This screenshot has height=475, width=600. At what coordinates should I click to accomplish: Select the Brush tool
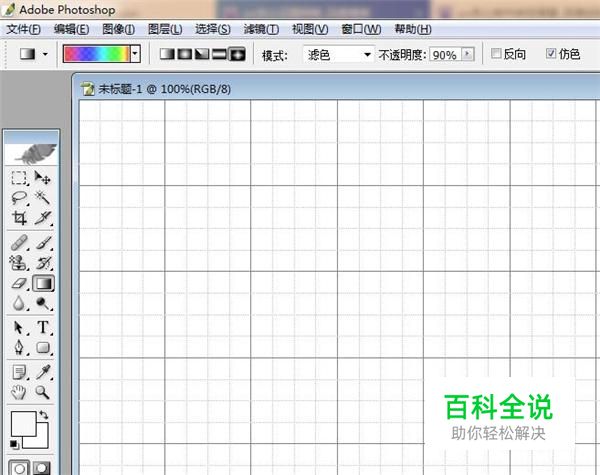click(42, 243)
